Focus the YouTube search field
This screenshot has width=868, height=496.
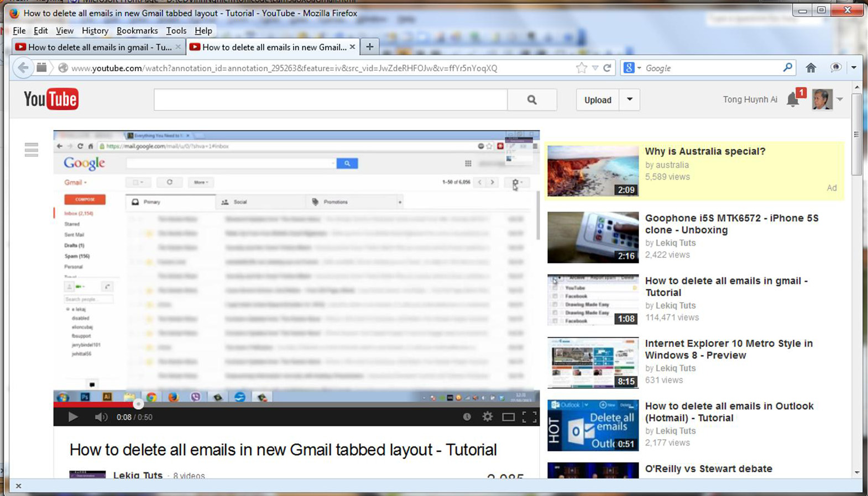(331, 100)
